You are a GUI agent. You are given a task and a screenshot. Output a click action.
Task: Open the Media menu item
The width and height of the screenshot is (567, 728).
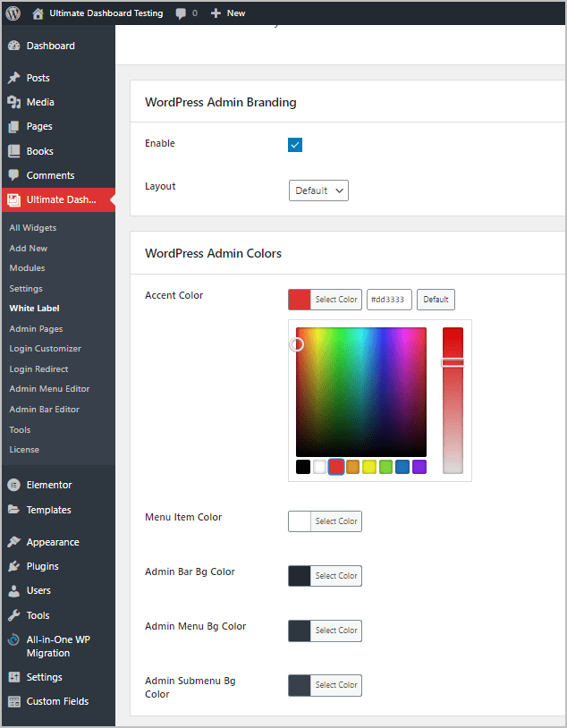tap(40, 102)
